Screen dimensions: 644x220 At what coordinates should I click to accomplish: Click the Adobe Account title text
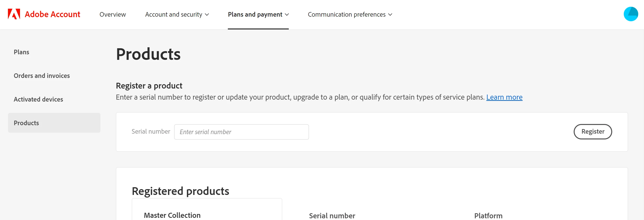pyautogui.click(x=52, y=14)
